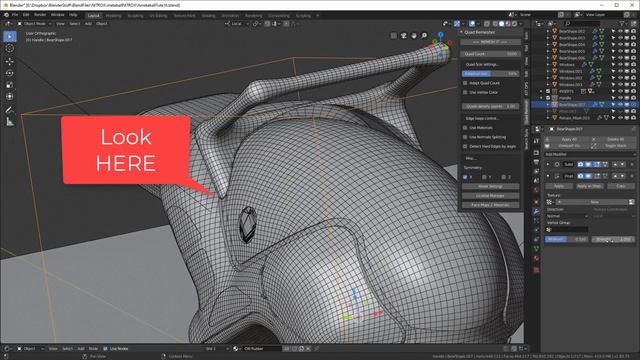Viewport: 640px width, 360px height.
Task: Click the Strength slider in Displace modifier
Action: coord(613,239)
